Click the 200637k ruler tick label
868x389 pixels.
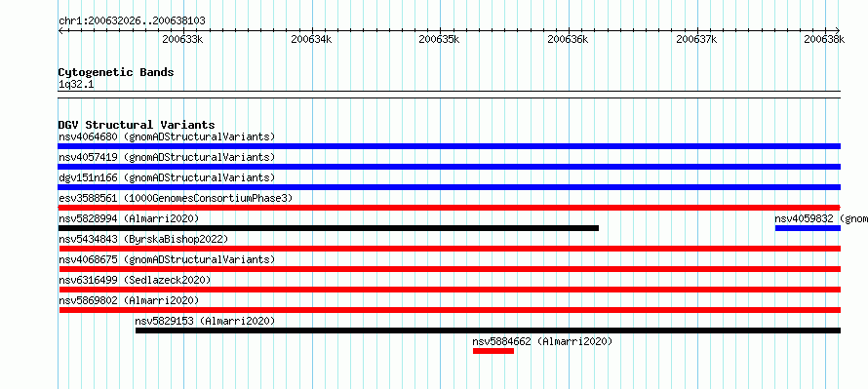click(697, 39)
